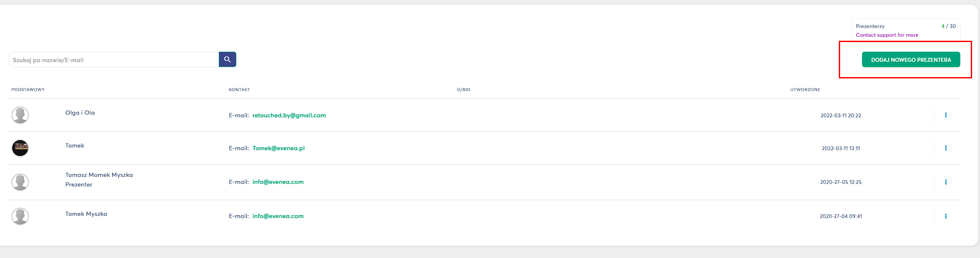Click the Kontakt column header
Viewport: 980px width, 258px height.
(239, 90)
